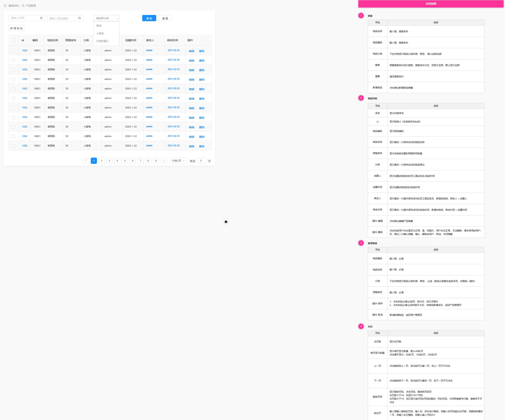This screenshot has height=420, width=505.
Task: Click the 删除 link in the first table row
Action: (x=202, y=51)
